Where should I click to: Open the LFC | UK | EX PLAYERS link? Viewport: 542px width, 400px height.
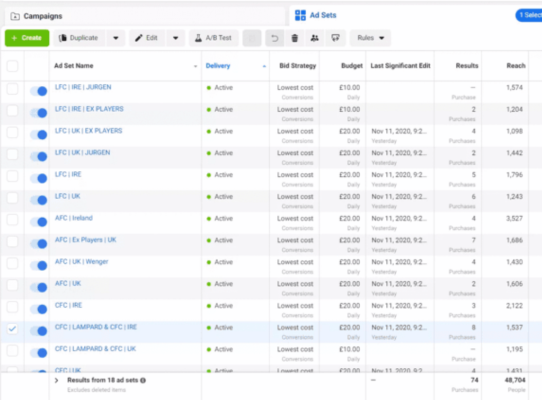pos(88,131)
